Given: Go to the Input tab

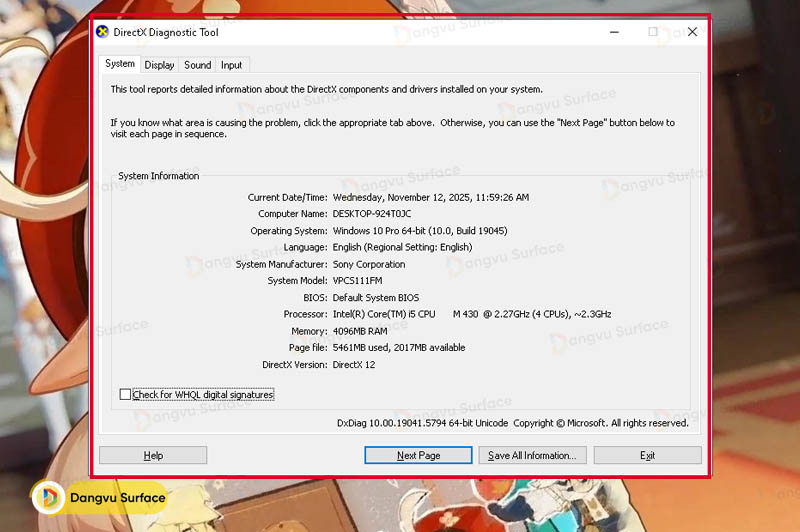Looking at the screenshot, I should pyautogui.click(x=231, y=65).
